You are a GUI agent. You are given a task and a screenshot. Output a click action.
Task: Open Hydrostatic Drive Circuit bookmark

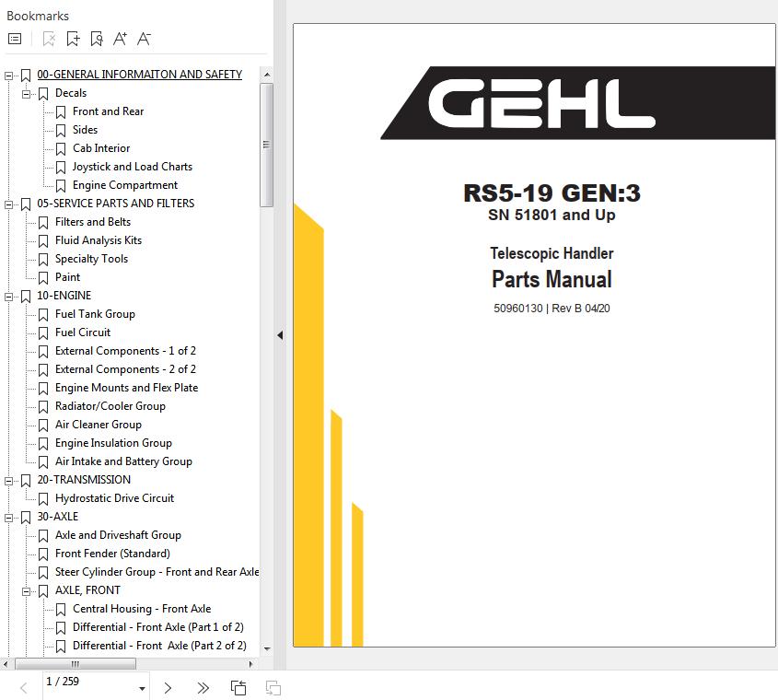pos(114,498)
